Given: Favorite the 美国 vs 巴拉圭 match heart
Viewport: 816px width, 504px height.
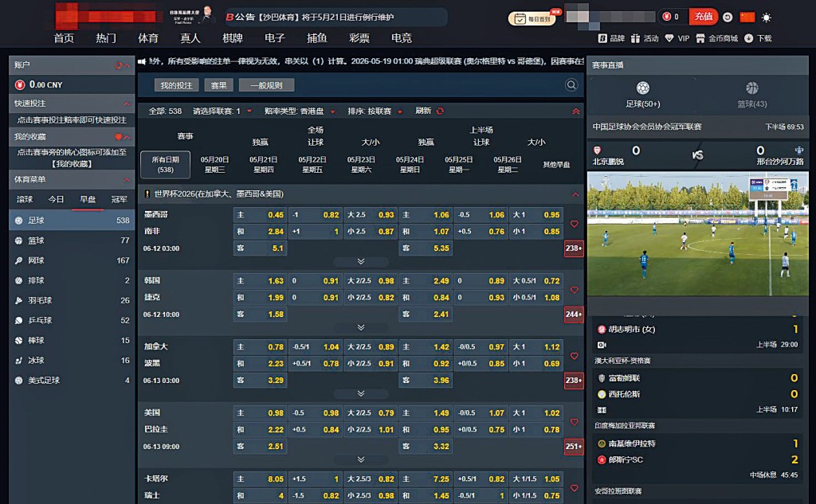Looking at the screenshot, I should click(x=574, y=422).
